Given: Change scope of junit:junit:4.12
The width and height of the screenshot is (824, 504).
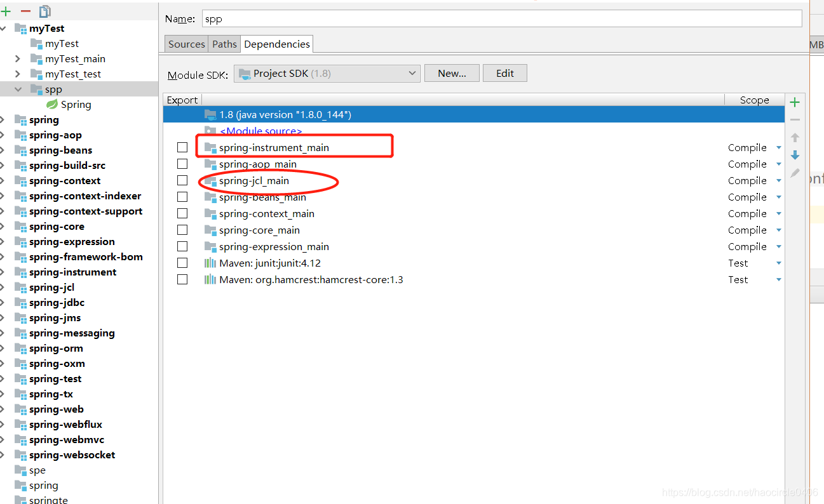Looking at the screenshot, I should point(779,263).
